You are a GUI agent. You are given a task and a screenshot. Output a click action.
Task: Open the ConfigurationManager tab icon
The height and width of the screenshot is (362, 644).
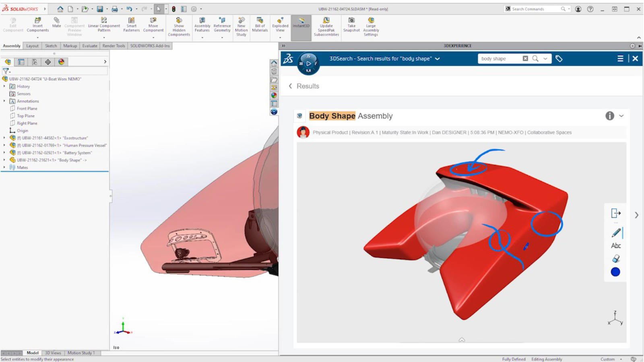pos(35,62)
